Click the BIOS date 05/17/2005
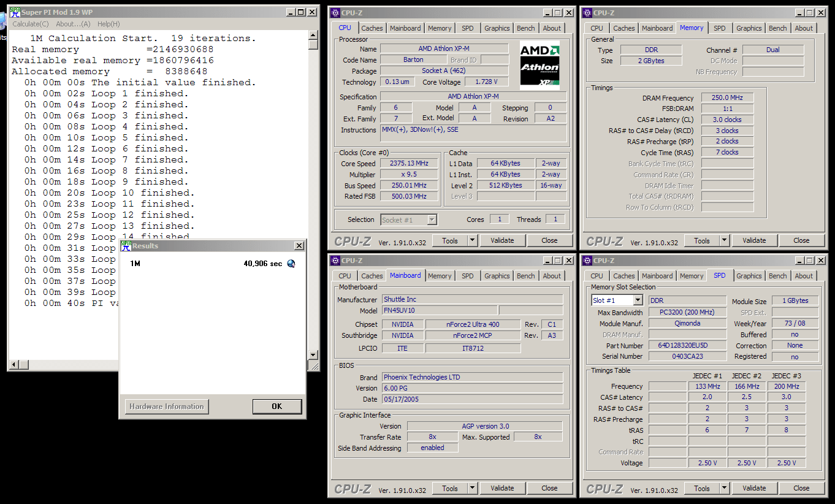This screenshot has width=835, height=504. pos(472,399)
